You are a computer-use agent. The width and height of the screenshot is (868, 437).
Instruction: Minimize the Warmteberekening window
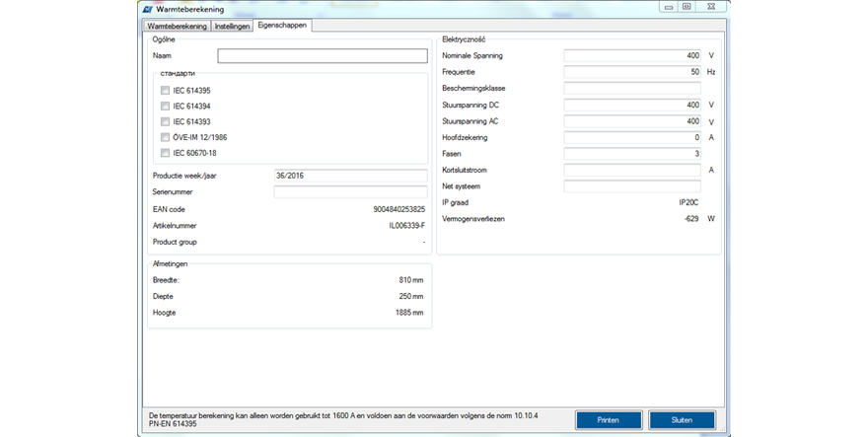pos(669,7)
